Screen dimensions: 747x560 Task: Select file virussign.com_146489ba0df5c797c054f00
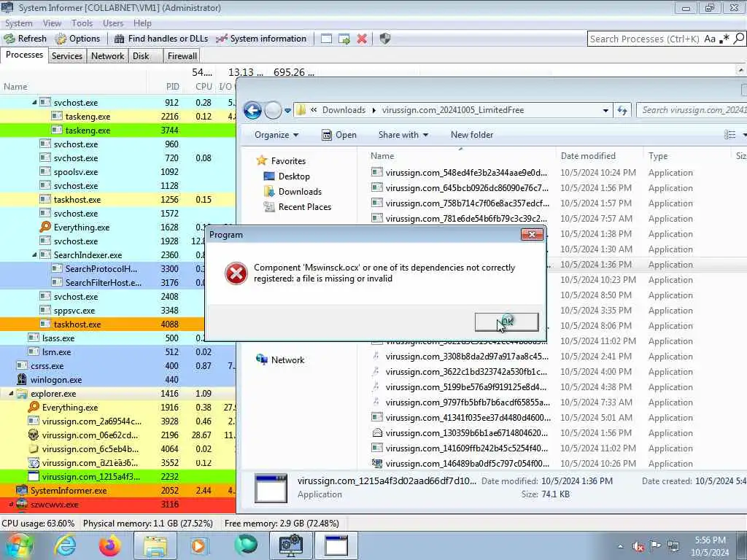pos(461,463)
